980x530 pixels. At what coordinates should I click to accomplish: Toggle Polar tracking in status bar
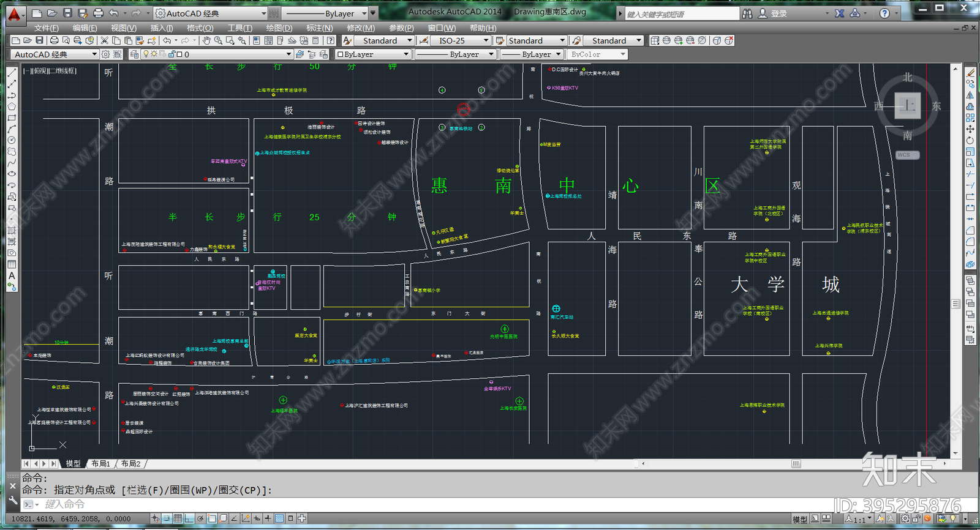[x=200, y=518]
